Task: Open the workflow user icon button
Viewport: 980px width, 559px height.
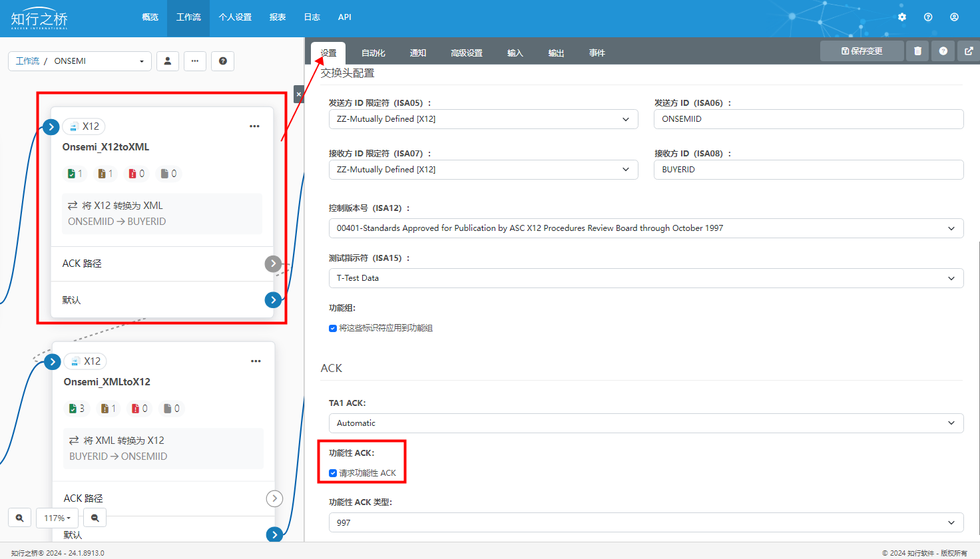Action: coord(168,61)
